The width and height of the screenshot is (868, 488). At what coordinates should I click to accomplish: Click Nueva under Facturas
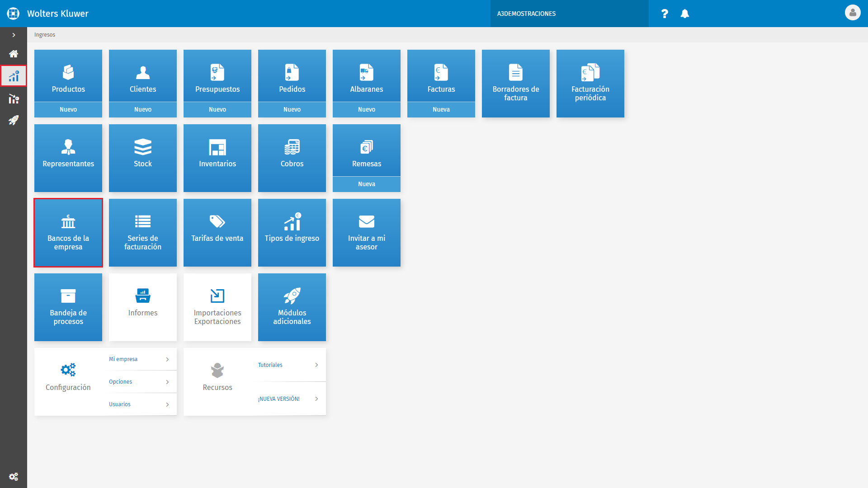pos(441,110)
